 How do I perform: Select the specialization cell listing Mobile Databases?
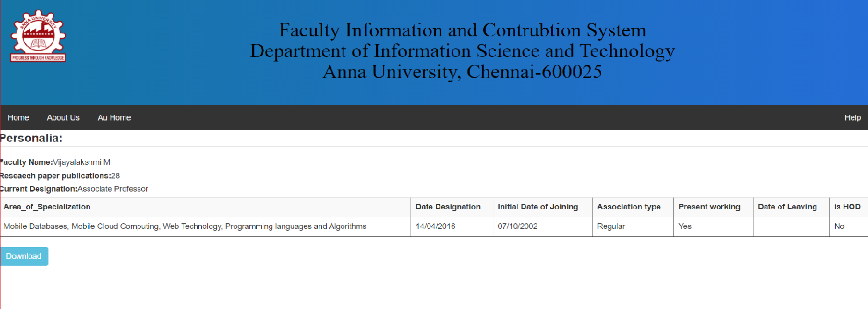pos(185,226)
